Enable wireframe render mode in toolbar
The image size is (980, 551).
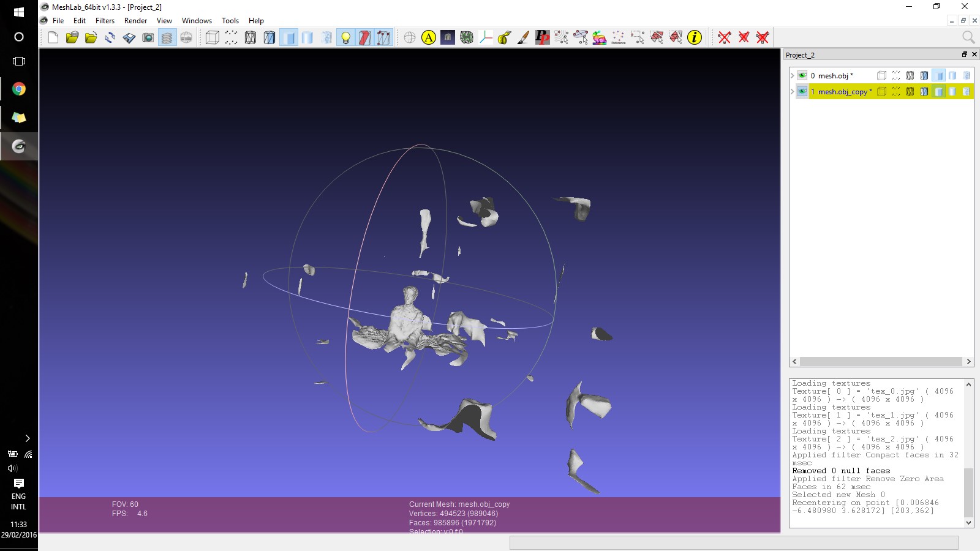pos(251,38)
